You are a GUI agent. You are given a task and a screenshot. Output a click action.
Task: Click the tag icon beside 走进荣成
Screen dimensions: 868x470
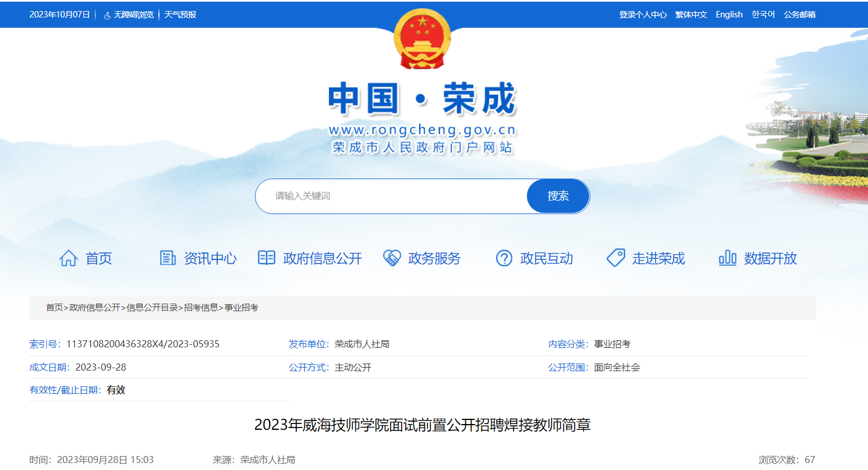tap(616, 258)
